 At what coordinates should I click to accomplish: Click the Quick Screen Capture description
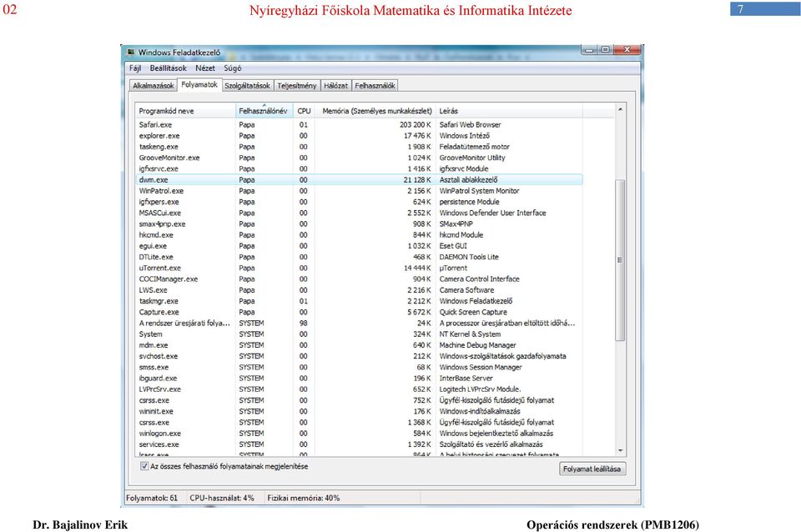[473, 313]
